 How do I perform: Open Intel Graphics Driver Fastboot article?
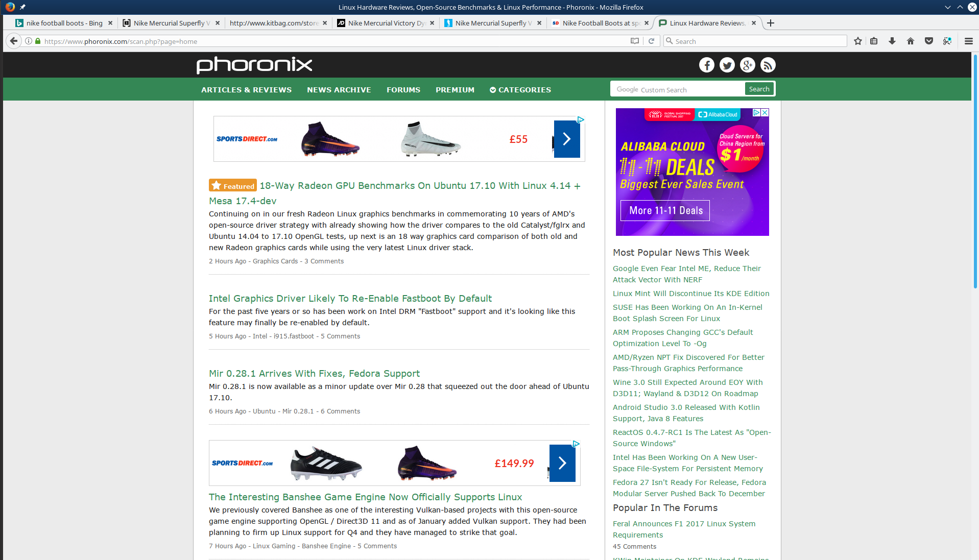[350, 299]
